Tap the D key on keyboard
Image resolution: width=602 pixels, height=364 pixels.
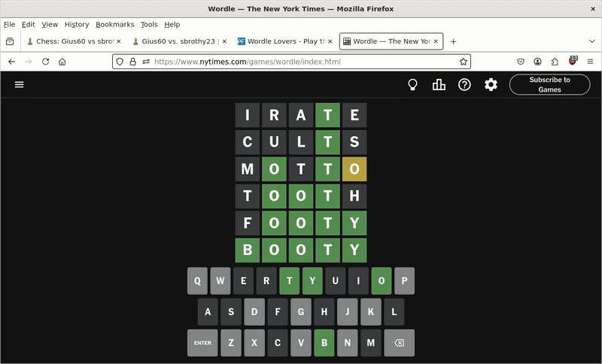[254, 312]
